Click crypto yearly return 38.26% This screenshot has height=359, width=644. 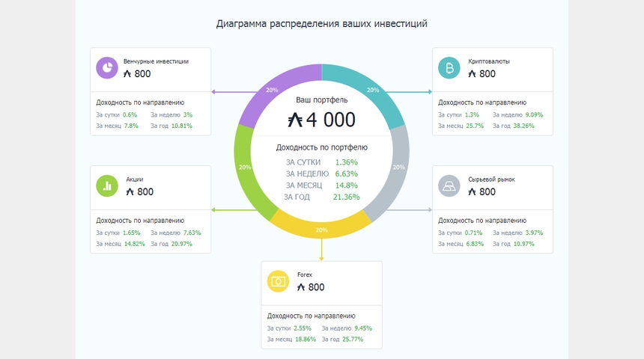[523, 126]
